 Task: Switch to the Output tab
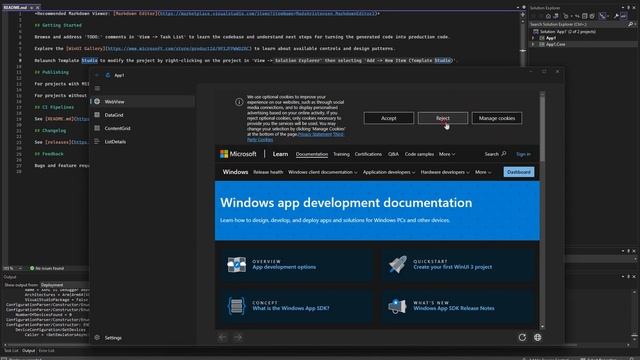coord(29,351)
